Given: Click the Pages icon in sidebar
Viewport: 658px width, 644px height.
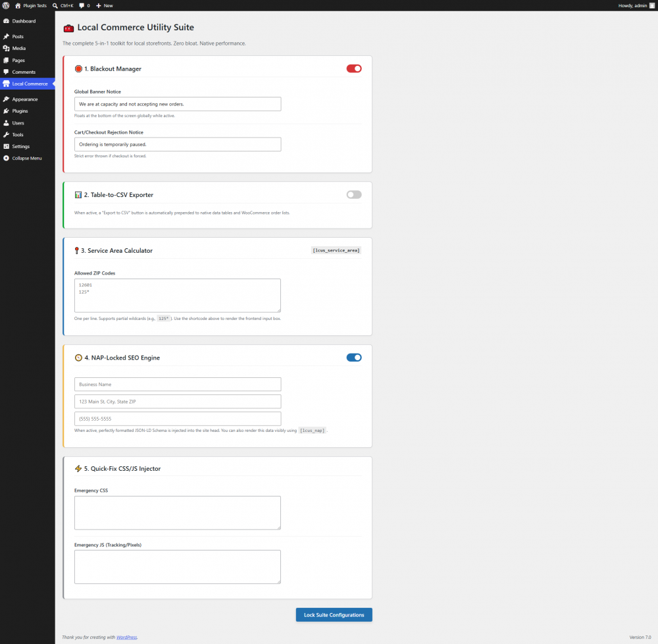Looking at the screenshot, I should point(7,61).
